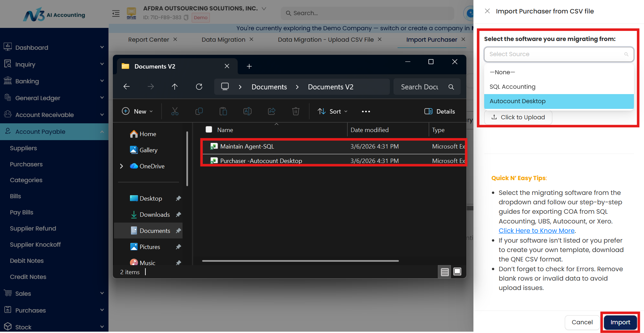Open the Click Here to Know More link
The width and height of the screenshot is (644, 333).
point(536,231)
